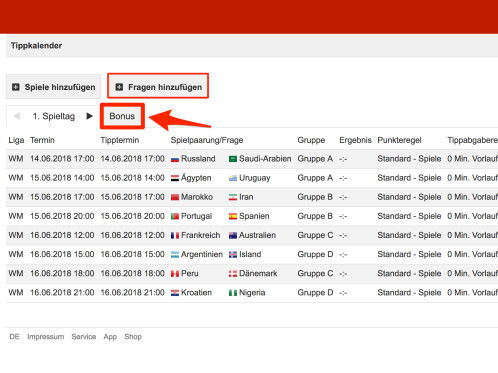Viewport: 498px width, 373px height.
Task: Select team name Marokko
Action: pyautogui.click(x=197, y=197)
